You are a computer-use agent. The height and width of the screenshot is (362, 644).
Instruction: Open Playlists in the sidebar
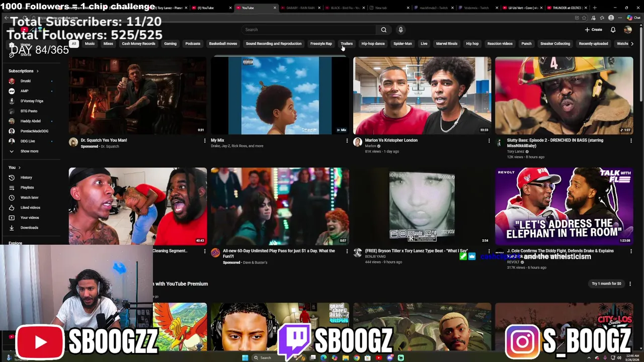tap(27, 188)
